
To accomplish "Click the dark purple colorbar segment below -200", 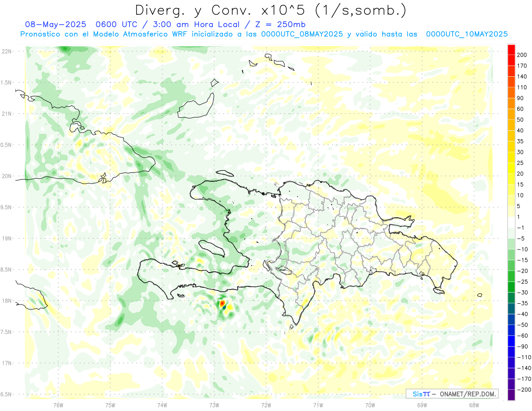I will pyautogui.click(x=511, y=395).
